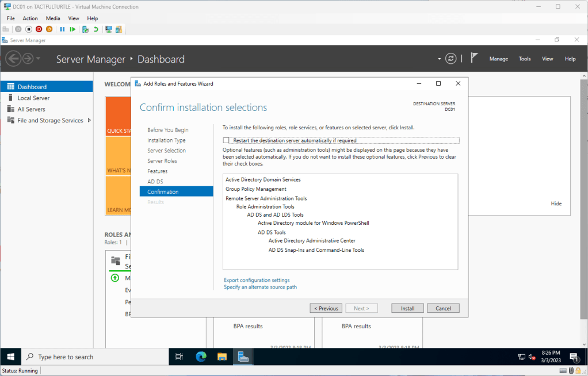Click the Install button
Viewport: 588px width, 376px height.
tap(407, 308)
